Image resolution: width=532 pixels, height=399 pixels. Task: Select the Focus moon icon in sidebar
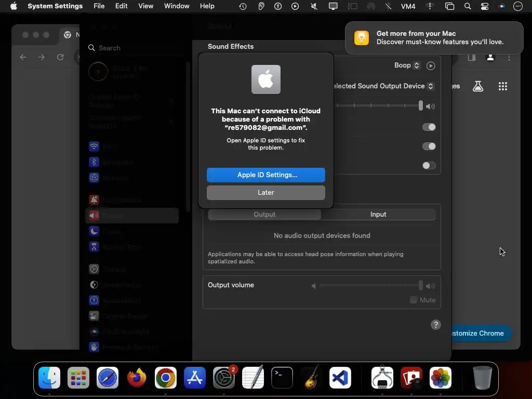tap(94, 231)
